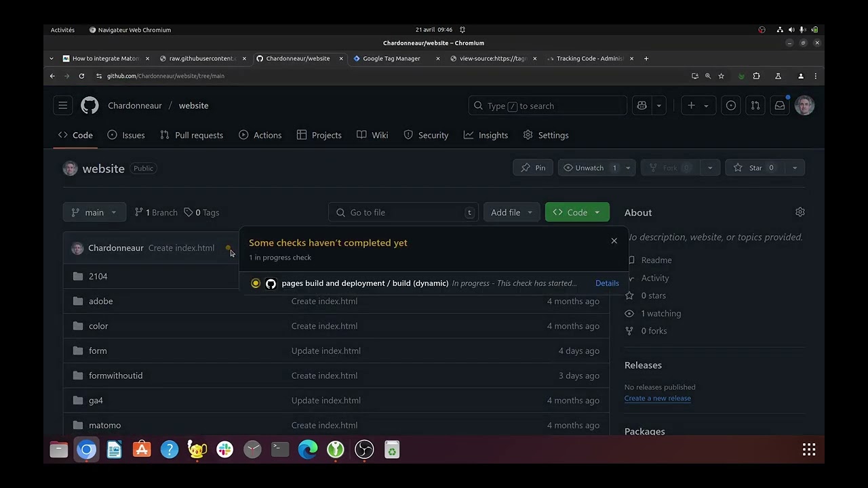The image size is (868, 488).
Task: Reload the page in Chromium
Action: pos(81,76)
